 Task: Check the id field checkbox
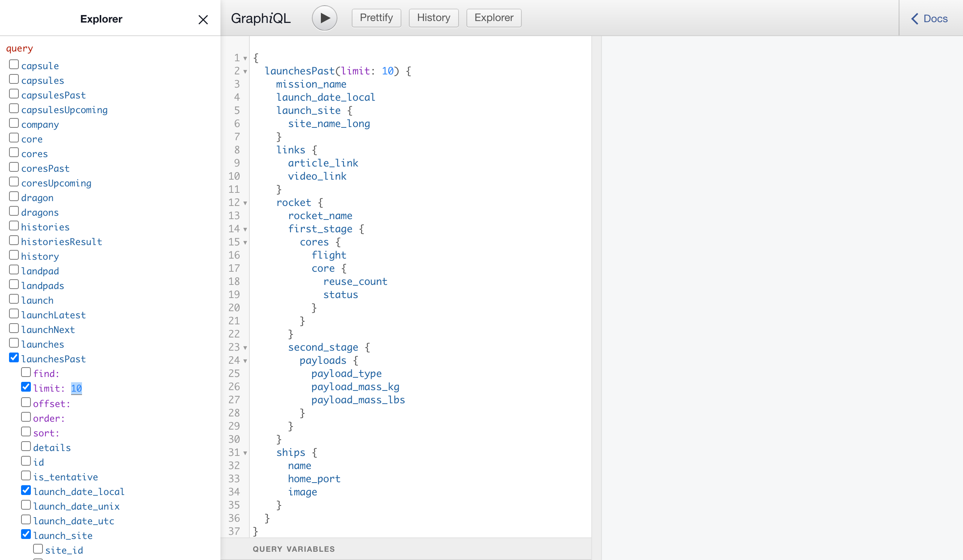click(26, 461)
